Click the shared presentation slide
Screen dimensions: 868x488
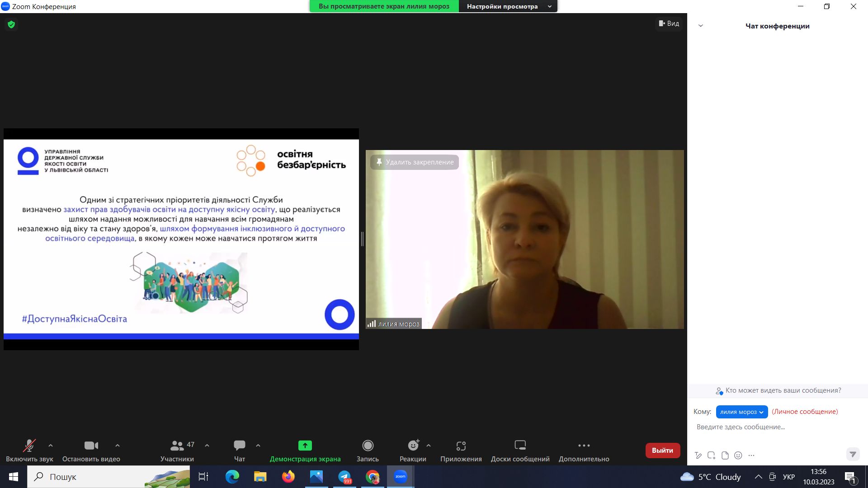[x=181, y=239]
